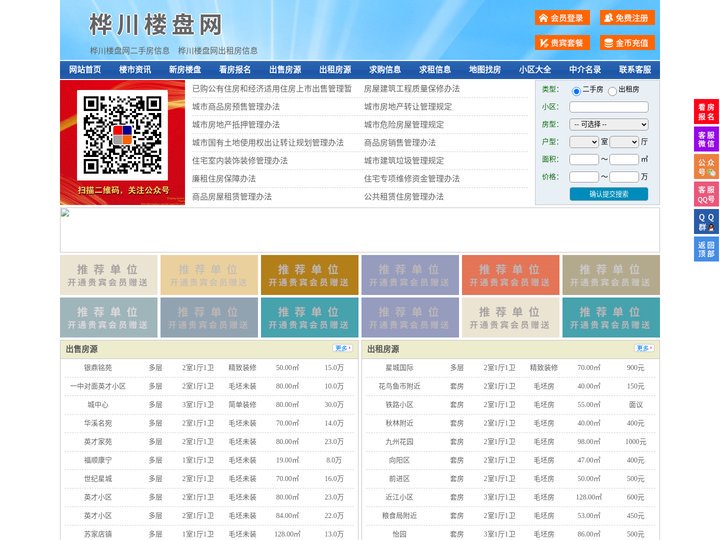Open the 九州花园 rental listing
The image size is (720, 540).
[399, 442]
